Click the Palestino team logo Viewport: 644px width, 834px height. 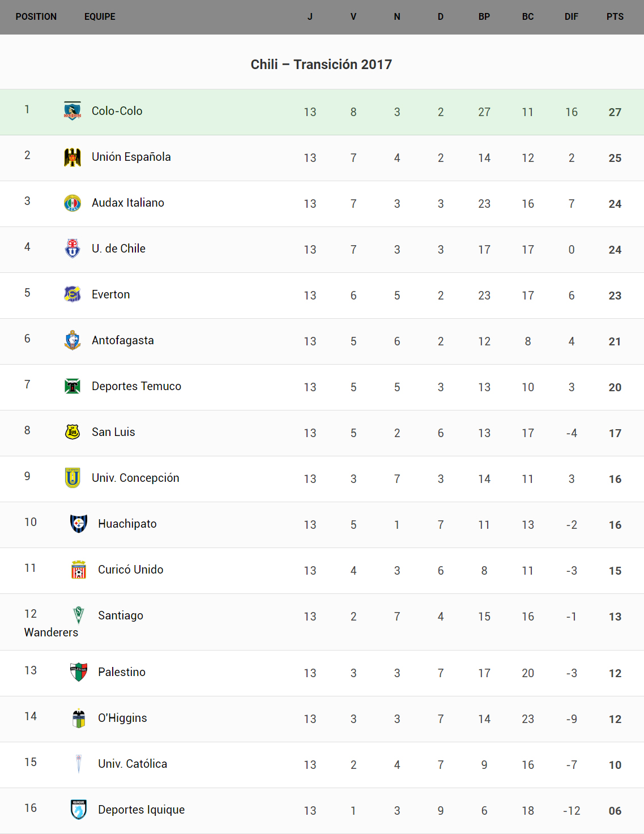[79, 672]
